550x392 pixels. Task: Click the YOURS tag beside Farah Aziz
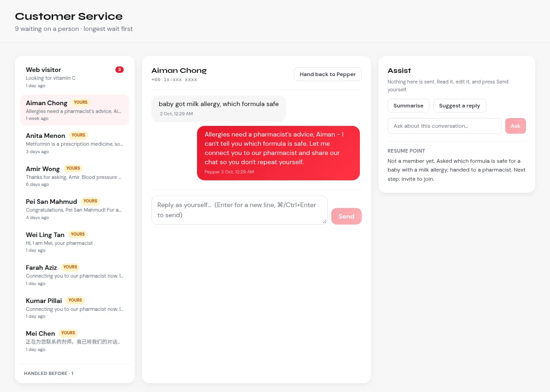[x=70, y=267]
